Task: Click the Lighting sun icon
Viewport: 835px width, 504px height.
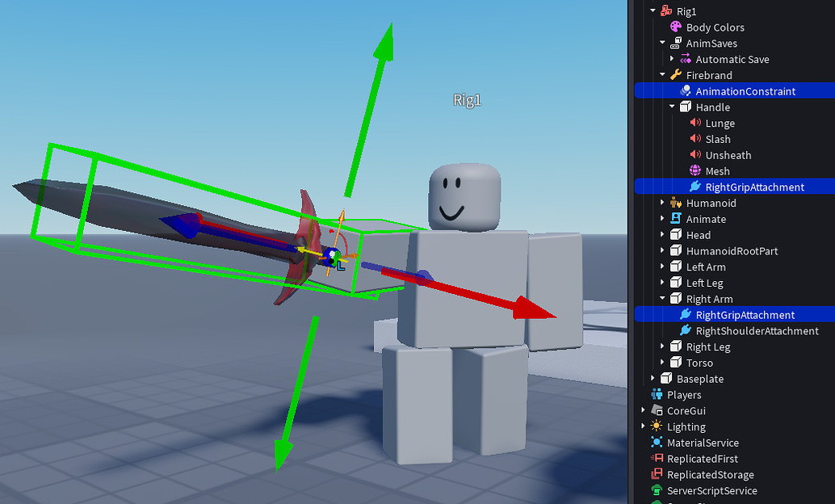Action: pos(656,426)
